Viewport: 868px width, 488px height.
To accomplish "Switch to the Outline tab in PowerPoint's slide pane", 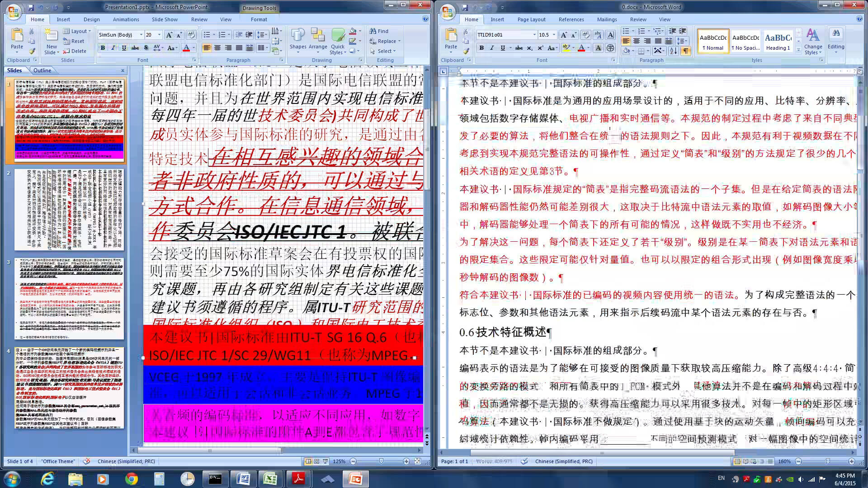I will point(42,70).
